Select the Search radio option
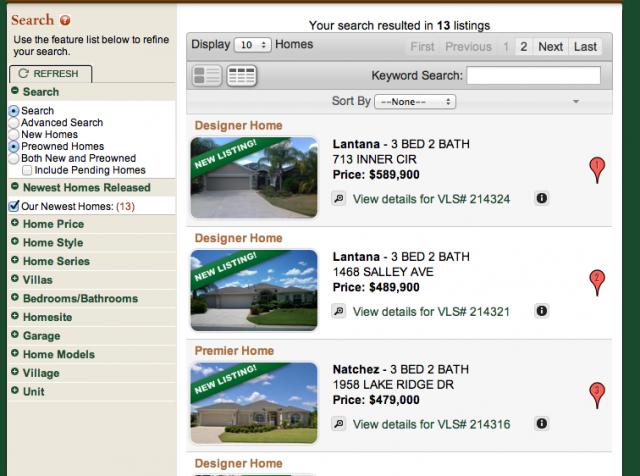Viewport: 640px width, 476px height. click(x=14, y=111)
